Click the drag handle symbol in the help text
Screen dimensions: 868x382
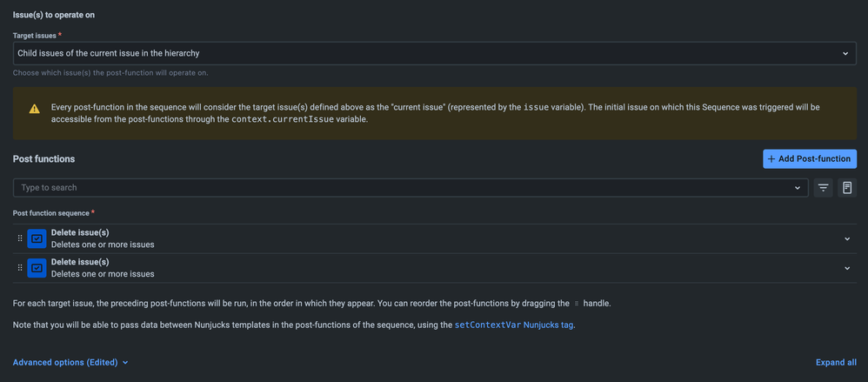pyautogui.click(x=577, y=304)
